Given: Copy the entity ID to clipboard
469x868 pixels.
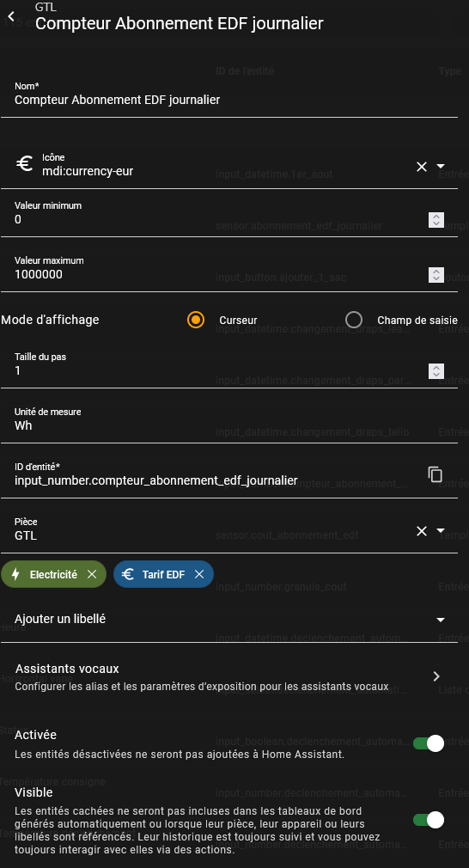Looking at the screenshot, I should [x=435, y=474].
